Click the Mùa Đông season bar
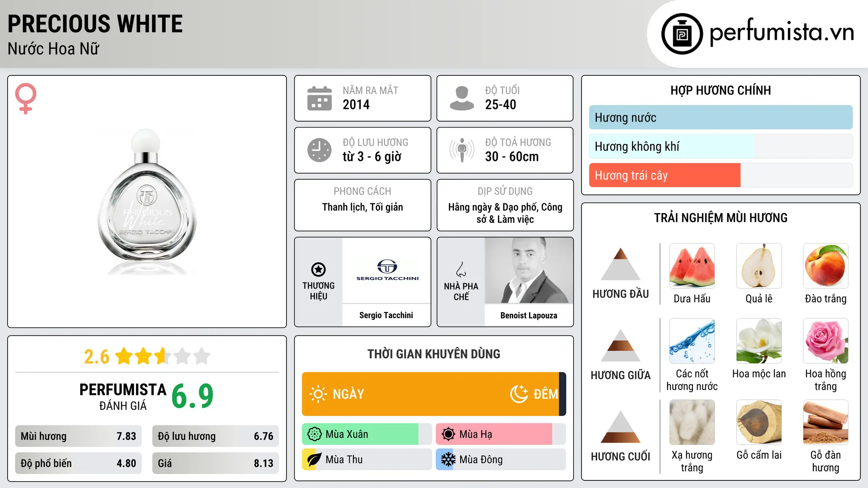Viewport: 868px width, 488px height. pyautogui.click(x=501, y=460)
